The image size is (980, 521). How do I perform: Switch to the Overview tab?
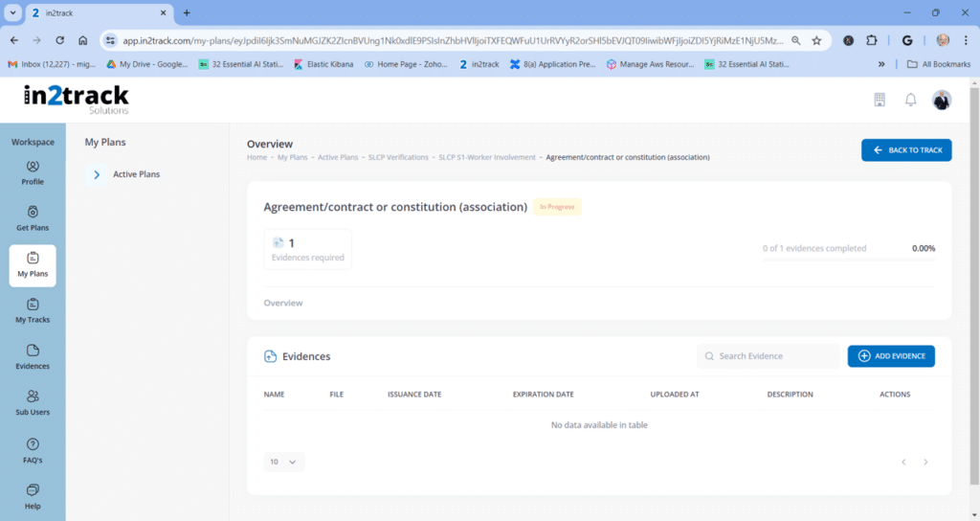[x=283, y=303]
